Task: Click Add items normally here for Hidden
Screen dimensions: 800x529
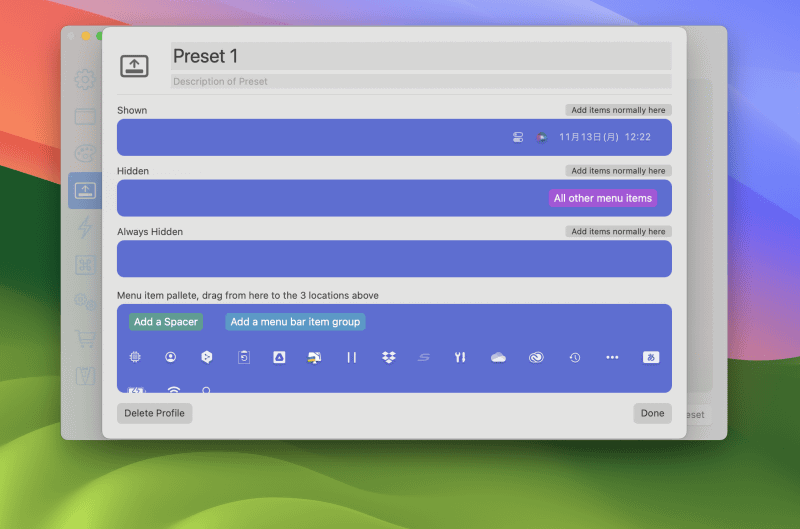Action: coord(618,171)
